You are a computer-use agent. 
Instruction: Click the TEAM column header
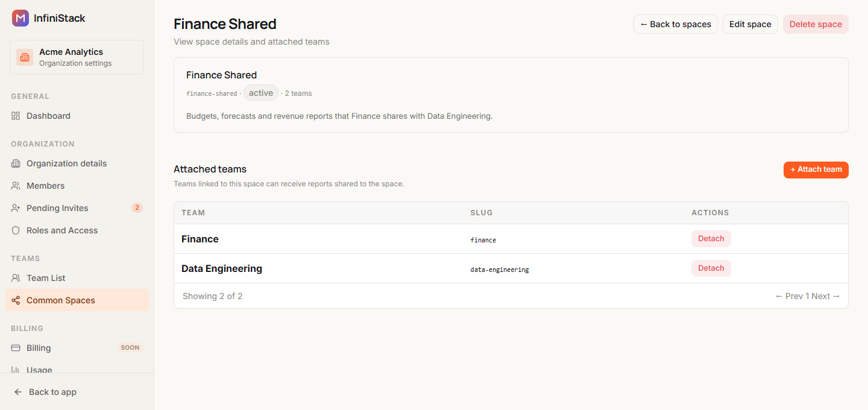(x=193, y=213)
